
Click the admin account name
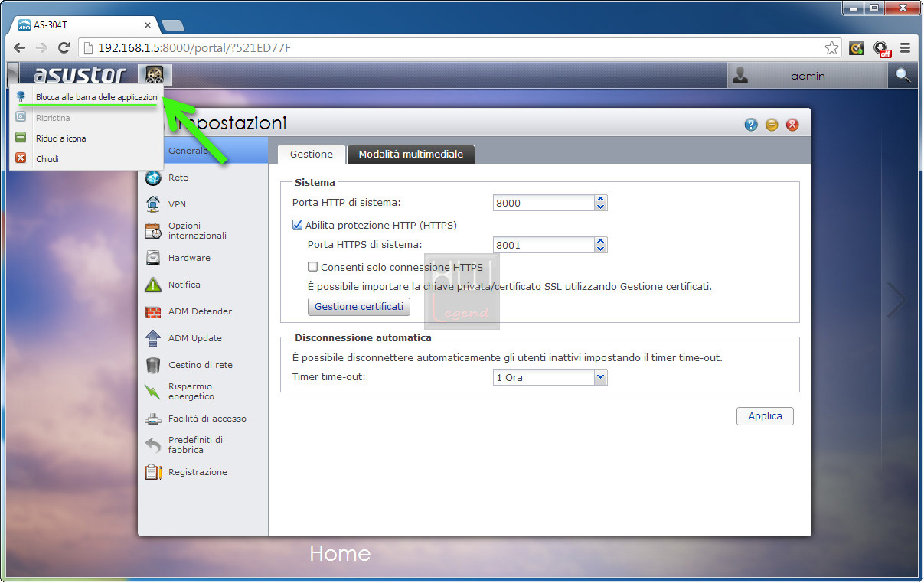point(808,76)
